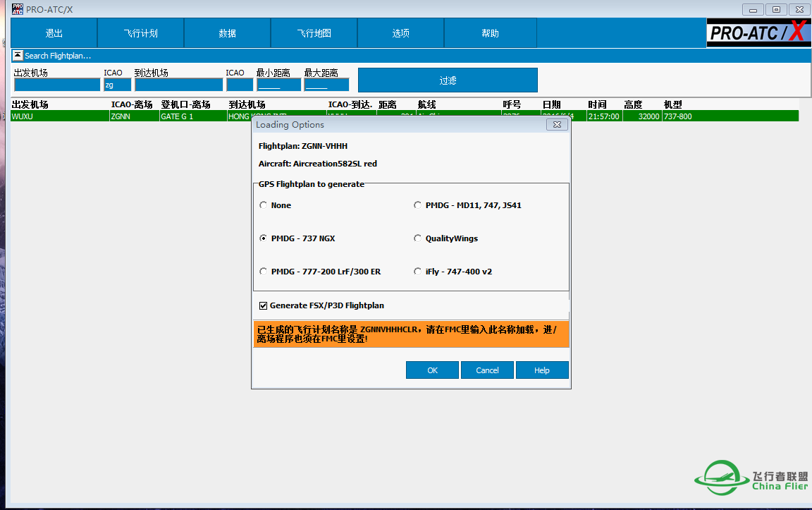Open the 退出 menu
812x510 pixels.
tap(54, 33)
